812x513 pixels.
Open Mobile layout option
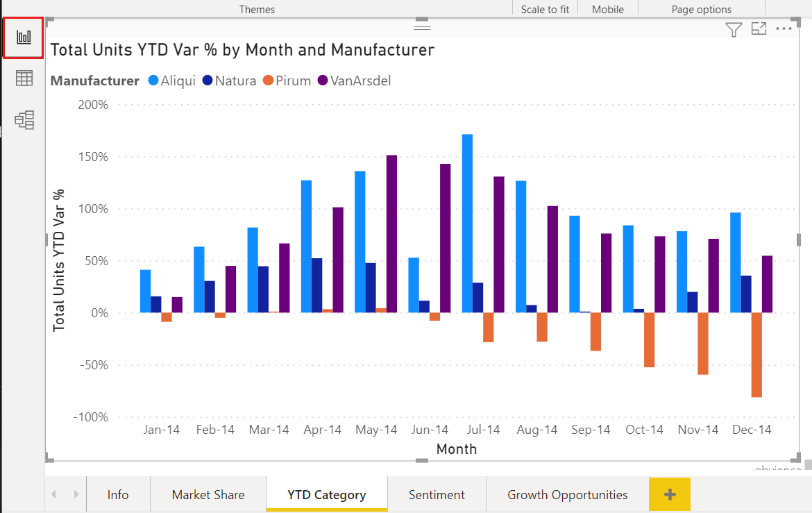(x=608, y=10)
